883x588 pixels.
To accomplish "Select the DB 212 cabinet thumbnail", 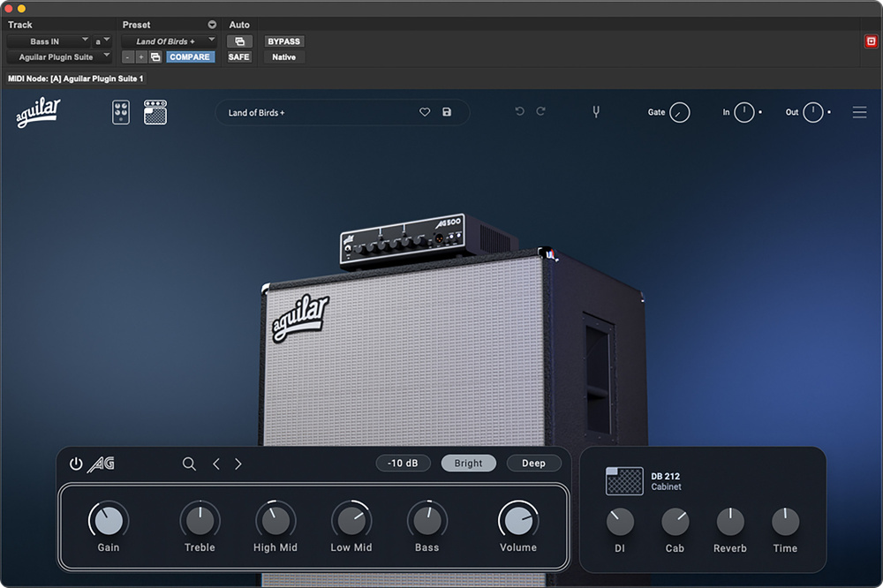I will [624, 481].
